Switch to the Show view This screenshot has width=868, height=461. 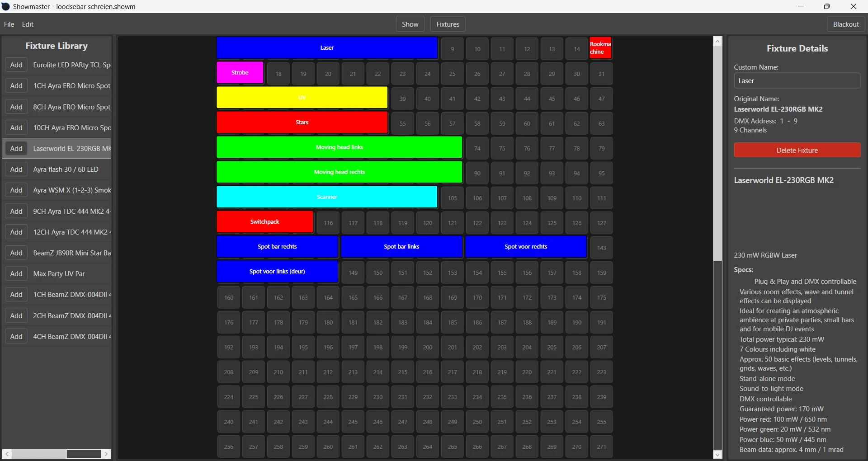click(410, 24)
